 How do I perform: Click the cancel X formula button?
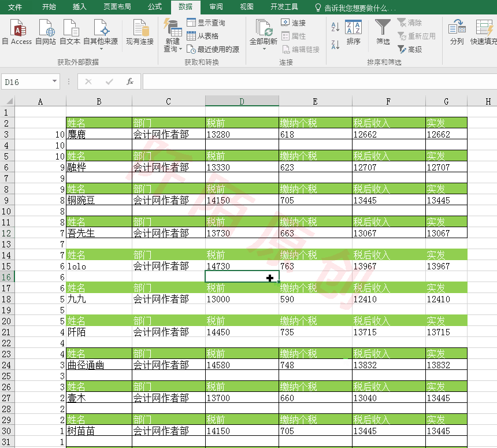(x=88, y=82)
